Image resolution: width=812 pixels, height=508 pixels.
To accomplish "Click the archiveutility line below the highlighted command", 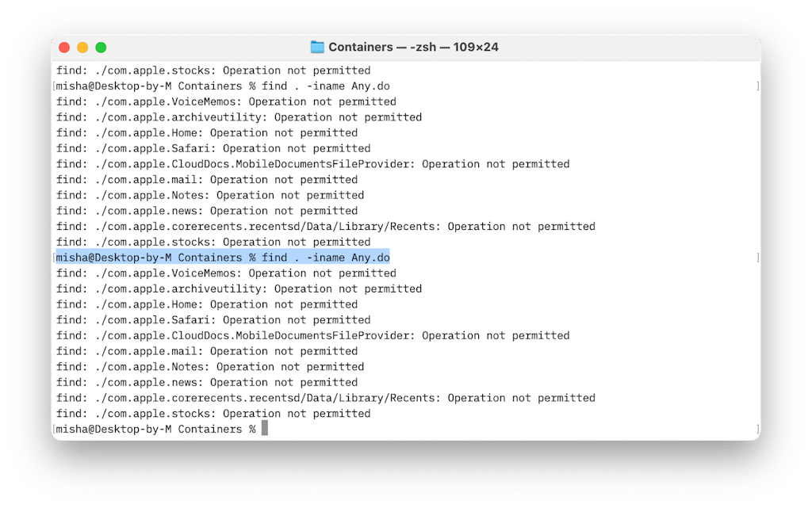I will (239, 288).
